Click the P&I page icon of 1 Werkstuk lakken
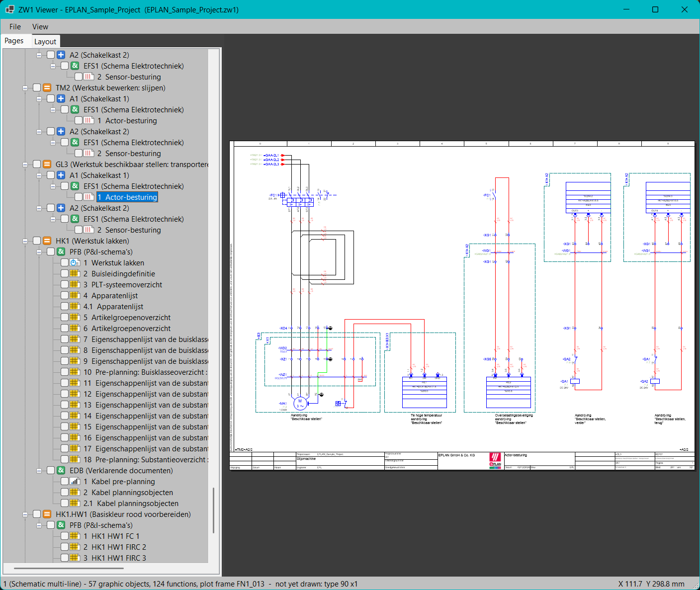 pyautogui.click(x=75, y=263)
